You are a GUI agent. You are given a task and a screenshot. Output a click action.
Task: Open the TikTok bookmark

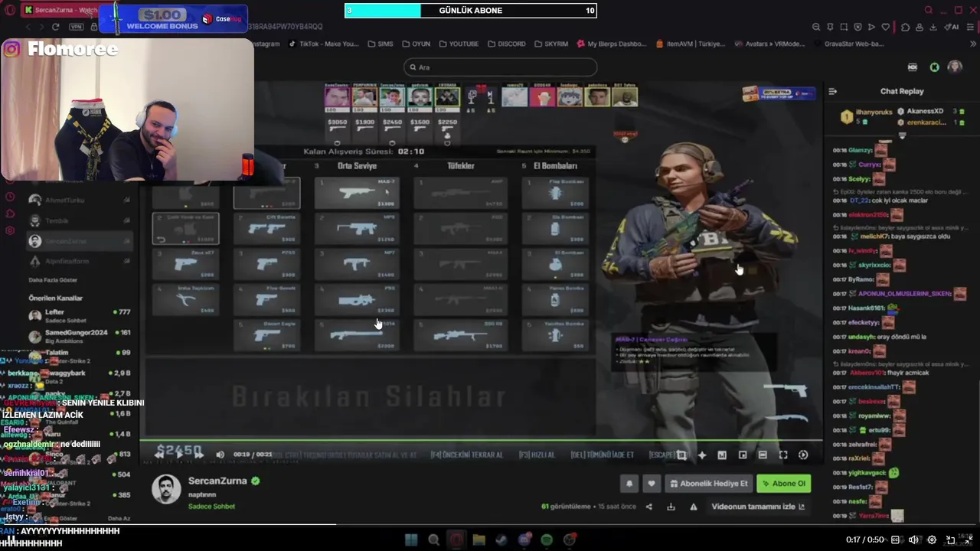point(324,44)
